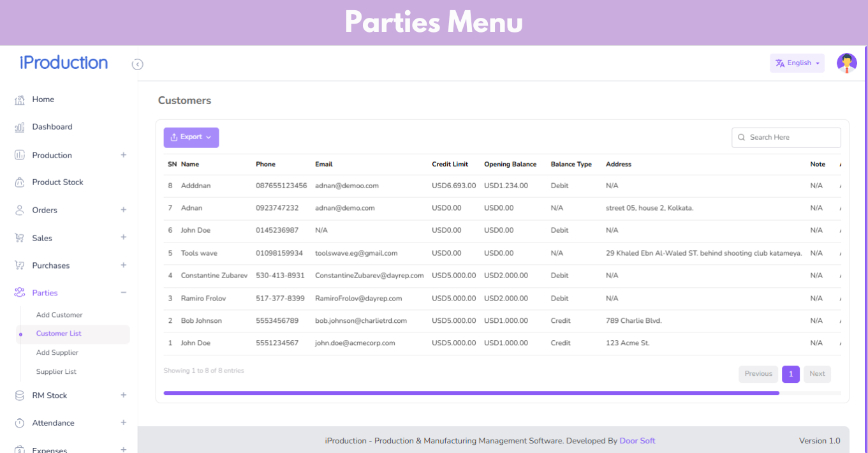The width and height of the screenshot is (868, 453).
Task: Click RamiroFrolov@dayrep.com email cell
Action: coord(358,299)
